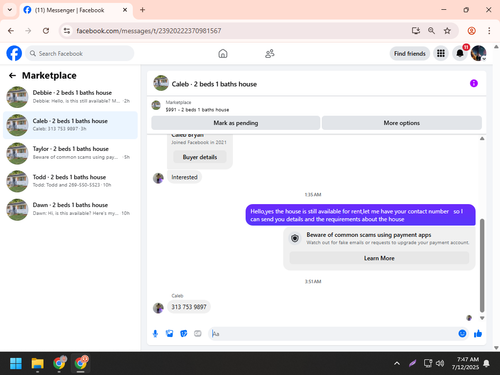Send a thumbs up like
Image resolution: width=500 pixels, height=375 pixels.
pyautogui.click(x=478, y=333)
